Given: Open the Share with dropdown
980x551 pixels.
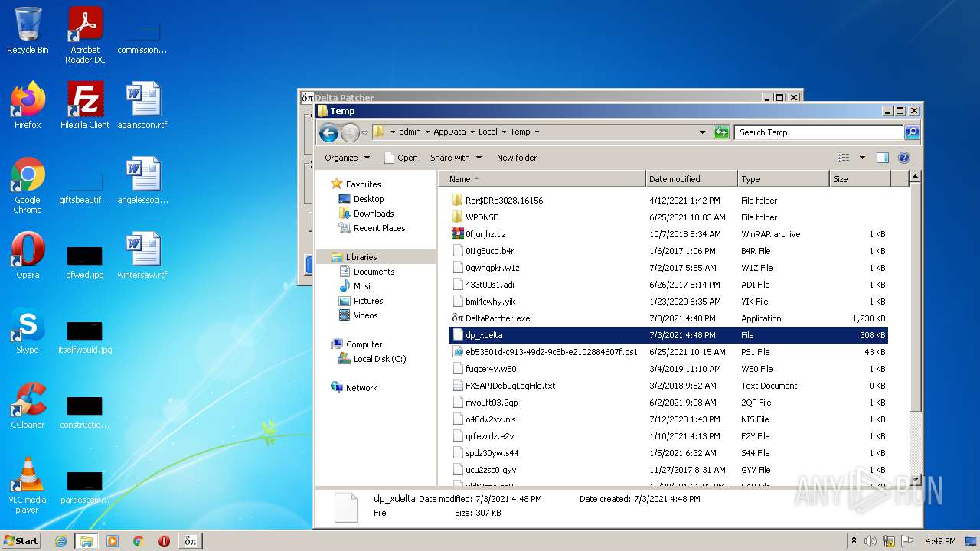Looking at the screenshot, I should coord(456,158).
